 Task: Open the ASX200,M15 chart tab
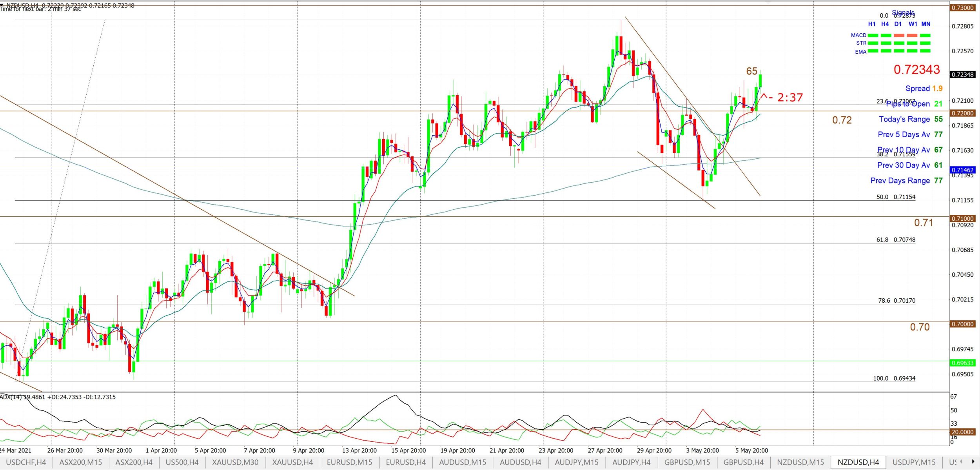[x=80, y=462]
